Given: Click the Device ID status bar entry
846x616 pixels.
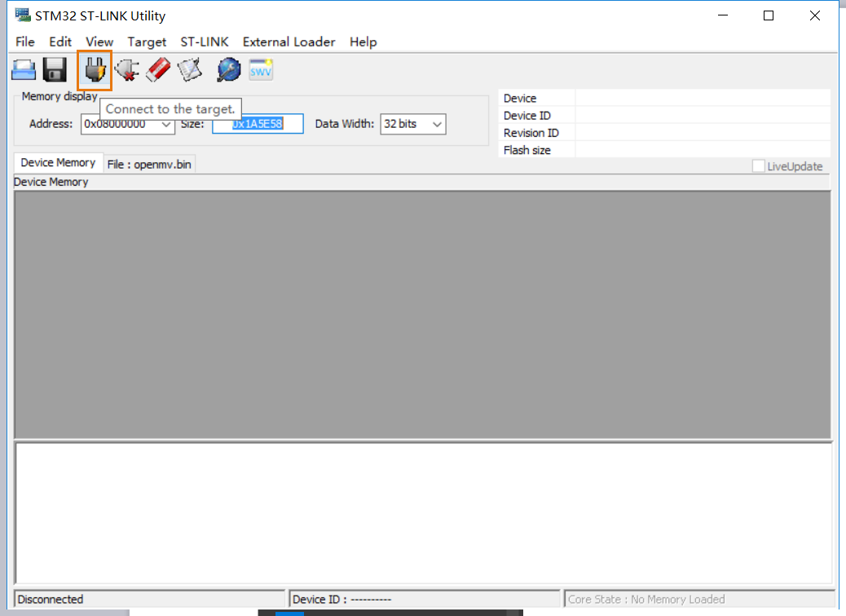Looking at the screenshot, I should coord(425,599).
